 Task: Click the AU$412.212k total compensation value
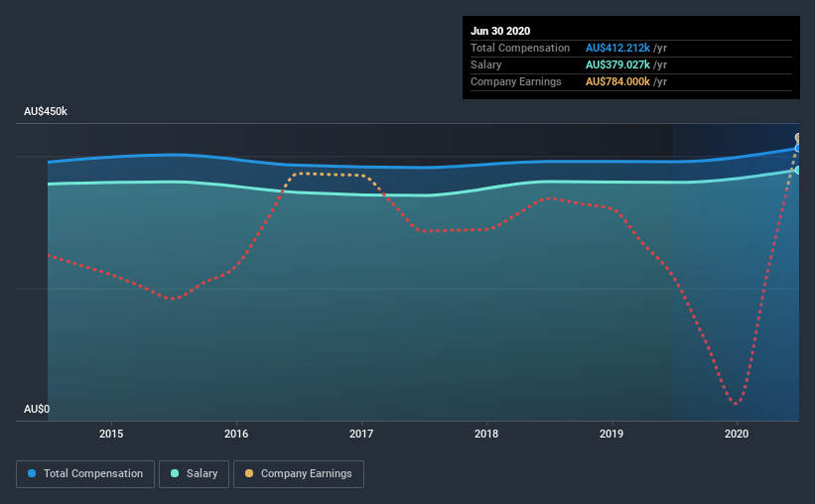click(x=617, y=48)
